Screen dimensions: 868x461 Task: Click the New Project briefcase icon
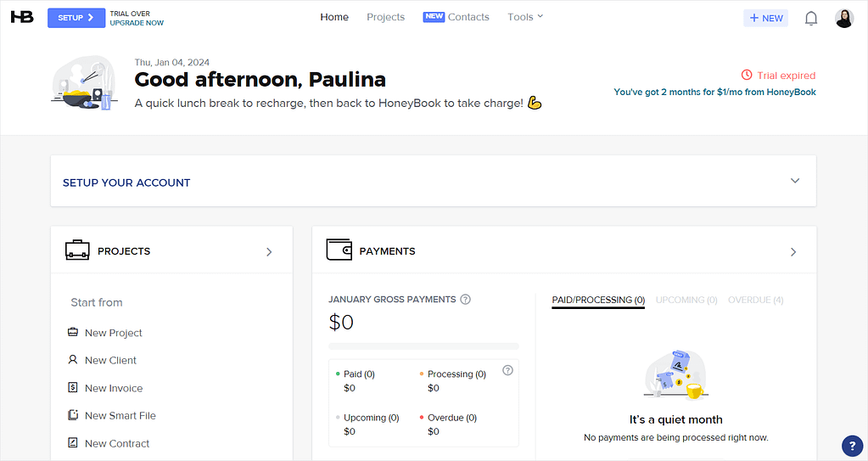click(72, 332)
